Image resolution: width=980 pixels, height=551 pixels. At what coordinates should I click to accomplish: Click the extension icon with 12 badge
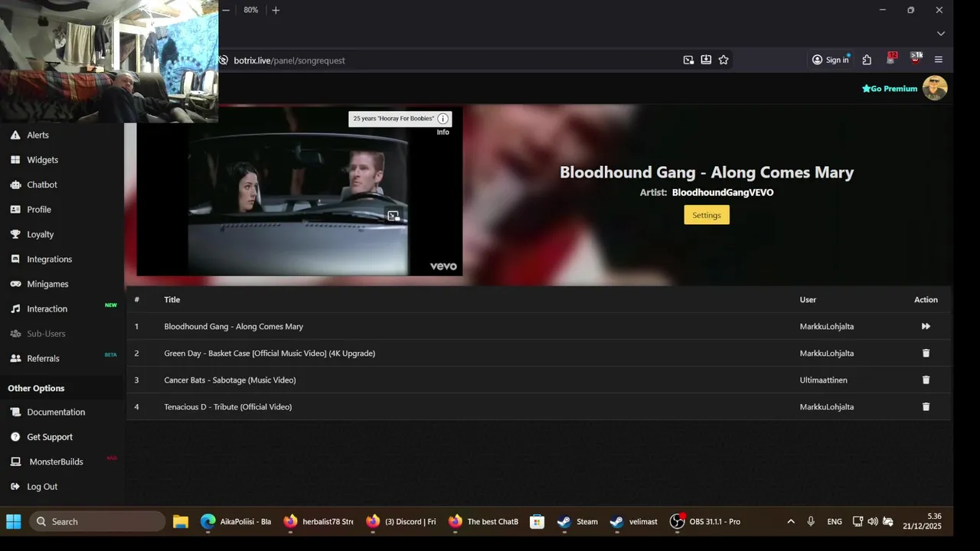click(x=891, y=59)
